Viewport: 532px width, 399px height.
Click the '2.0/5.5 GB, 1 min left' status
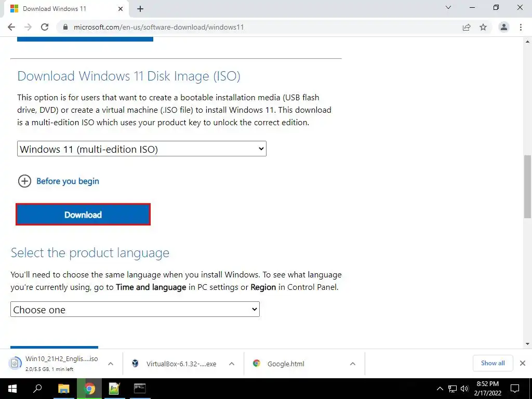point(49,369)
